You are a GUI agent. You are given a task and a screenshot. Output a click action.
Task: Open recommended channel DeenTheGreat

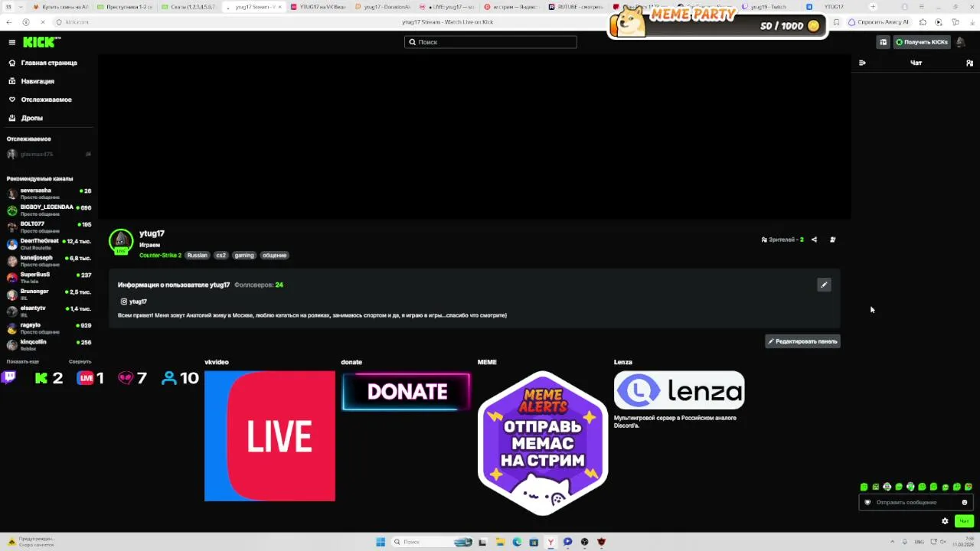point(49,244)
